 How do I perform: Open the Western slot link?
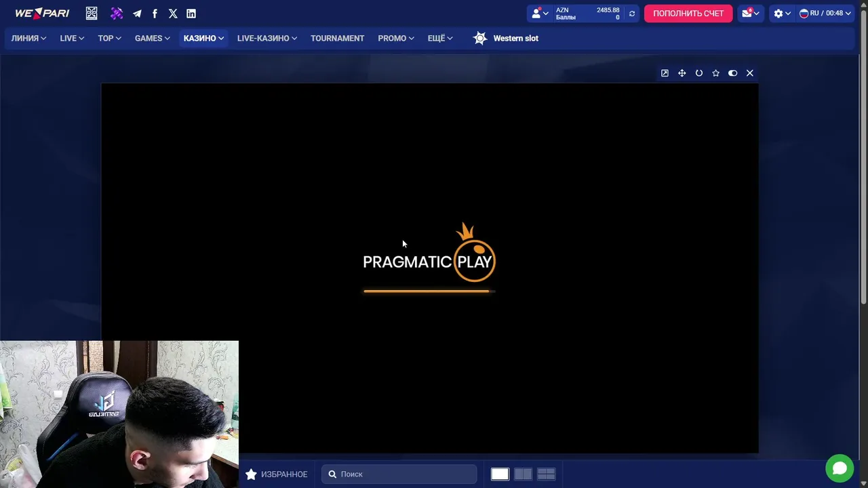point(515,39)
